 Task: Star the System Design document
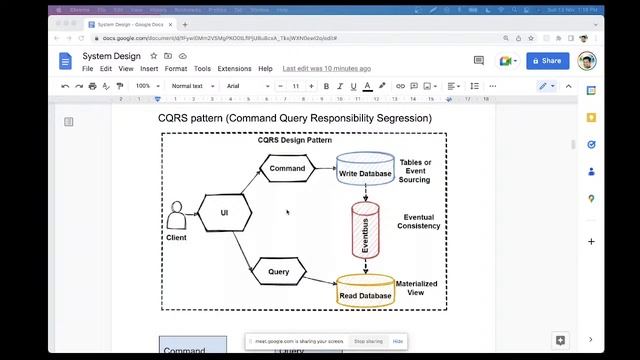(x=153, y=56)
